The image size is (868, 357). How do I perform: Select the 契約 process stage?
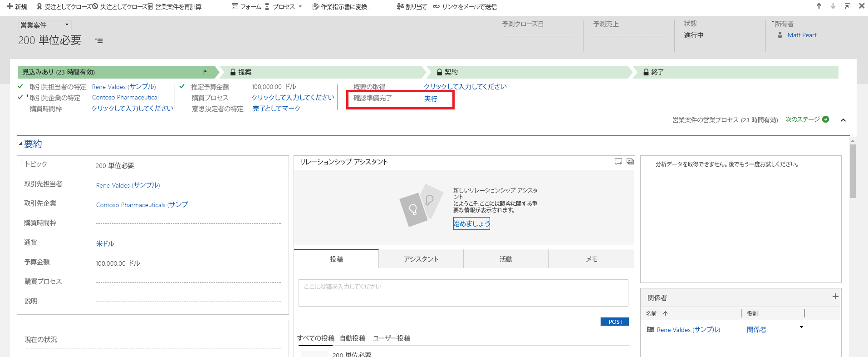tap(529, 72)
